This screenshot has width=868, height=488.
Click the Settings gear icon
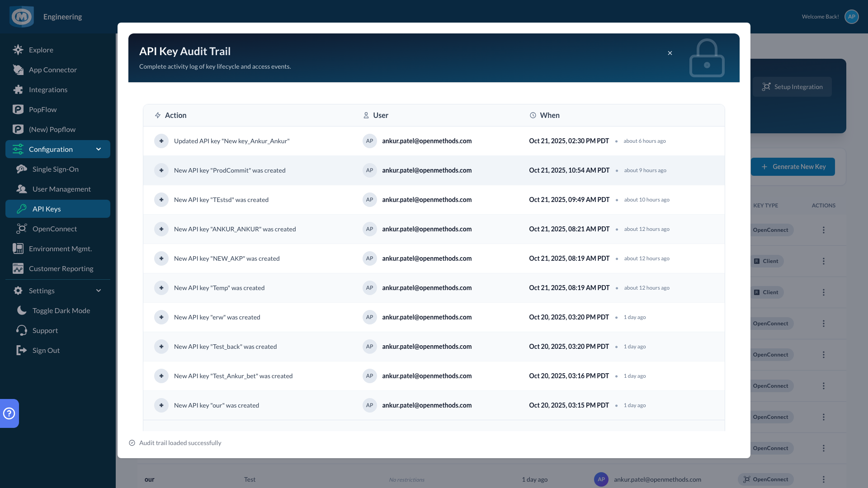tap(18, 291)
